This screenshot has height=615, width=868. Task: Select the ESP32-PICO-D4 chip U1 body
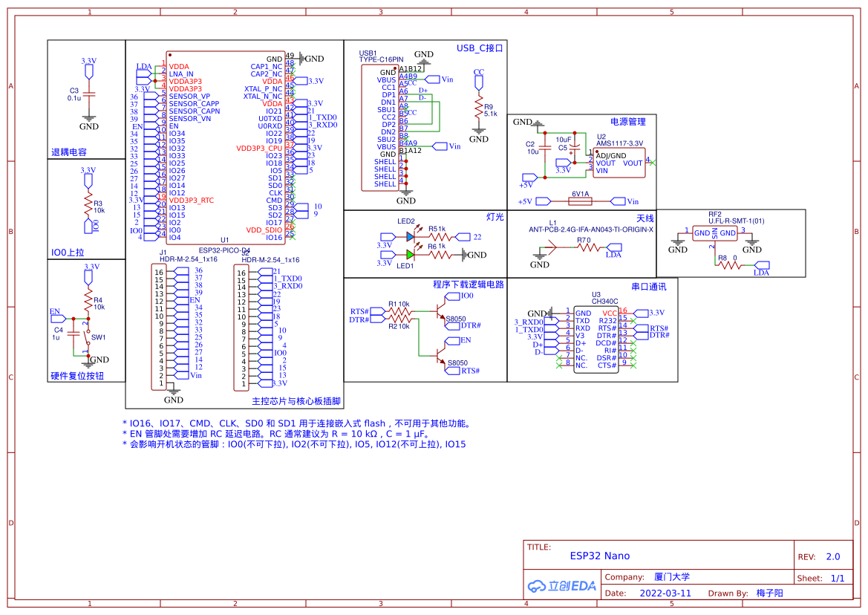(x=226, y=148)
